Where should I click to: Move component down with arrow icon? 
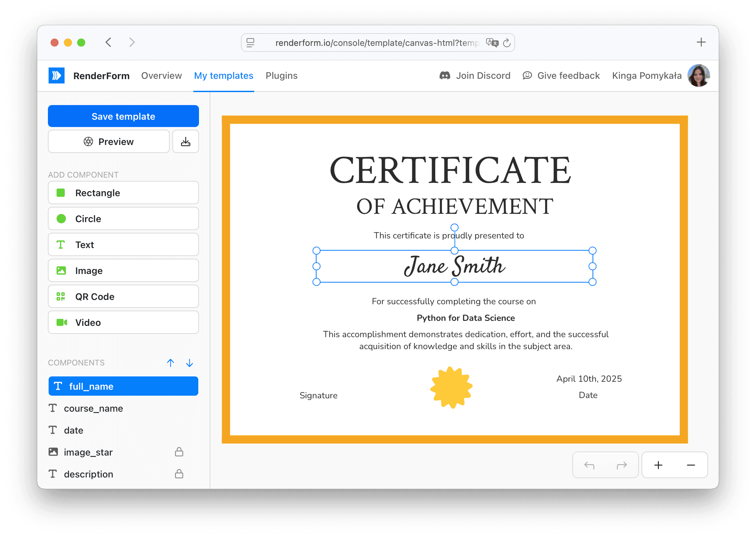point(189,363)
